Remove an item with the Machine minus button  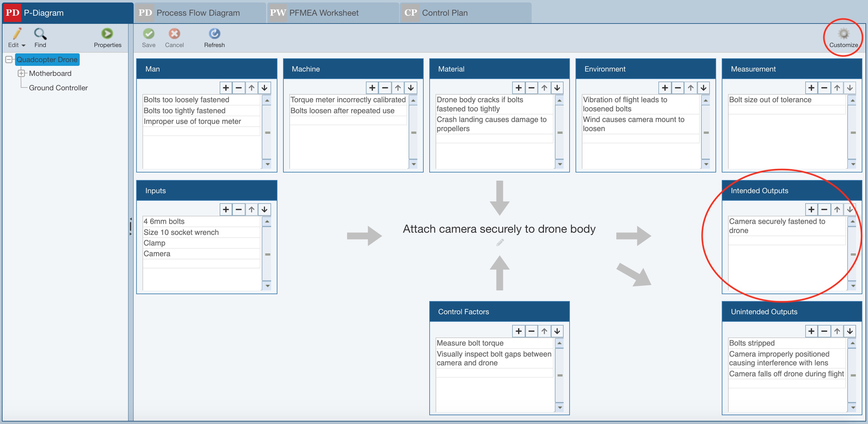385,88
